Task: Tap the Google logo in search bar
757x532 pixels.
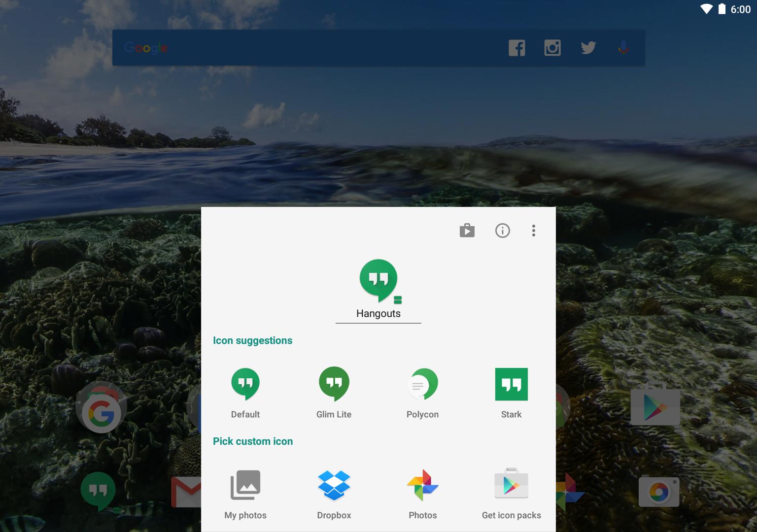Action: 146,48
